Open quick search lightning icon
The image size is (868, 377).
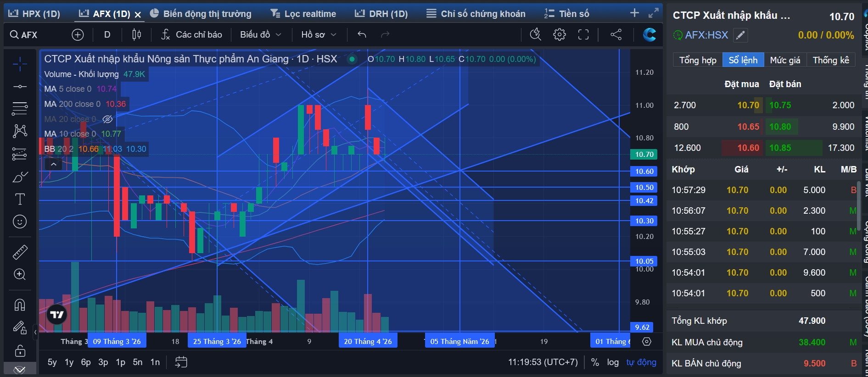click(x=535, y=34)
